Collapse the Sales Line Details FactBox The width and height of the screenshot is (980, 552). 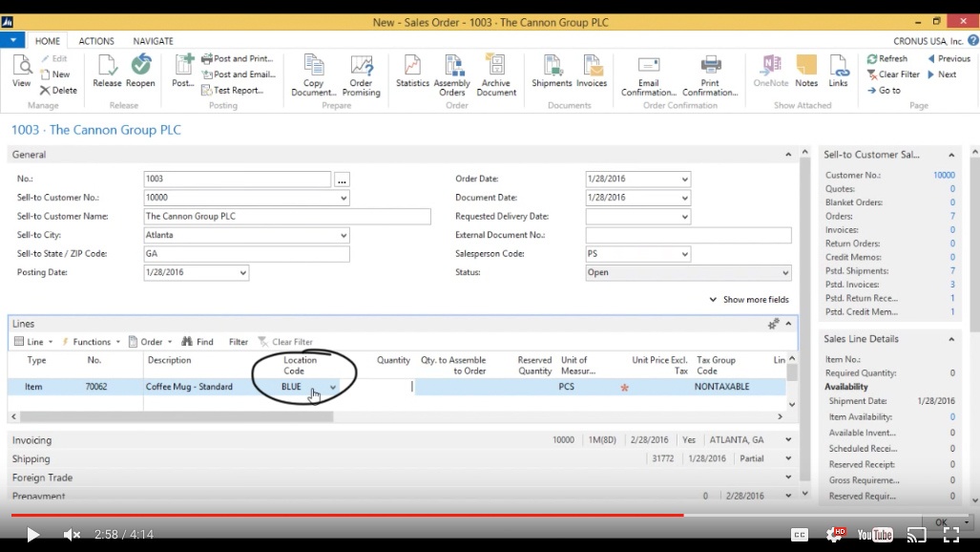[x=951, y=339]
